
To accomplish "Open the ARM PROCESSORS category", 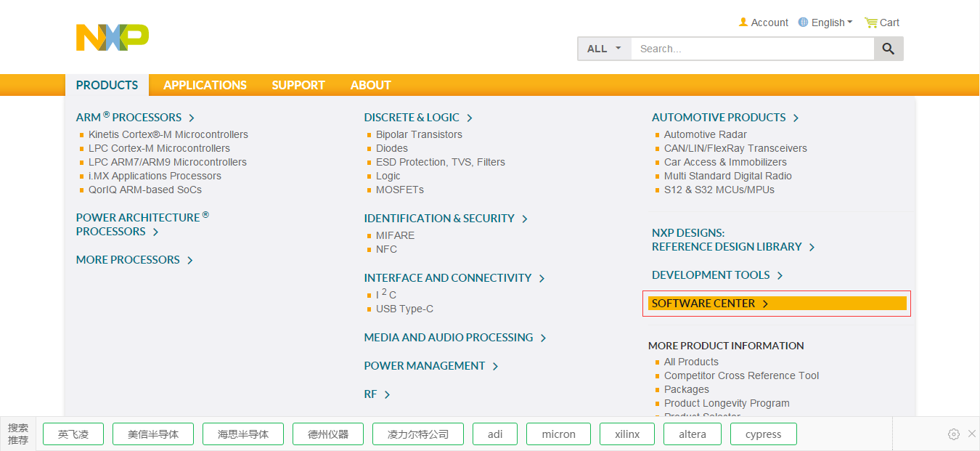I will [135, 117].
